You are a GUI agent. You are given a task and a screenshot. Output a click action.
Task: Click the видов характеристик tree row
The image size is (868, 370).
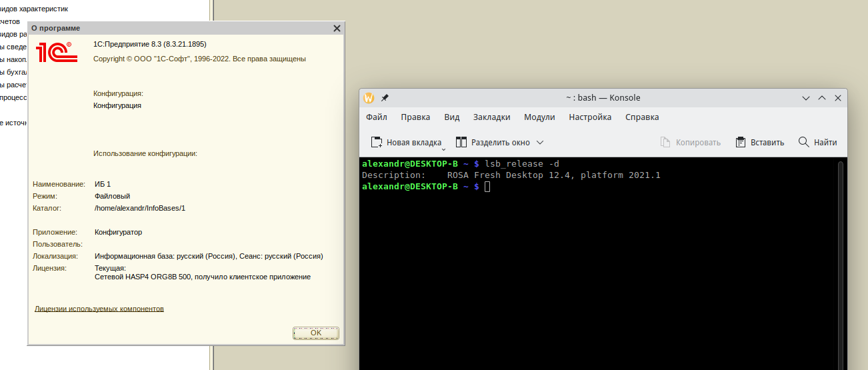coord(33,9)
